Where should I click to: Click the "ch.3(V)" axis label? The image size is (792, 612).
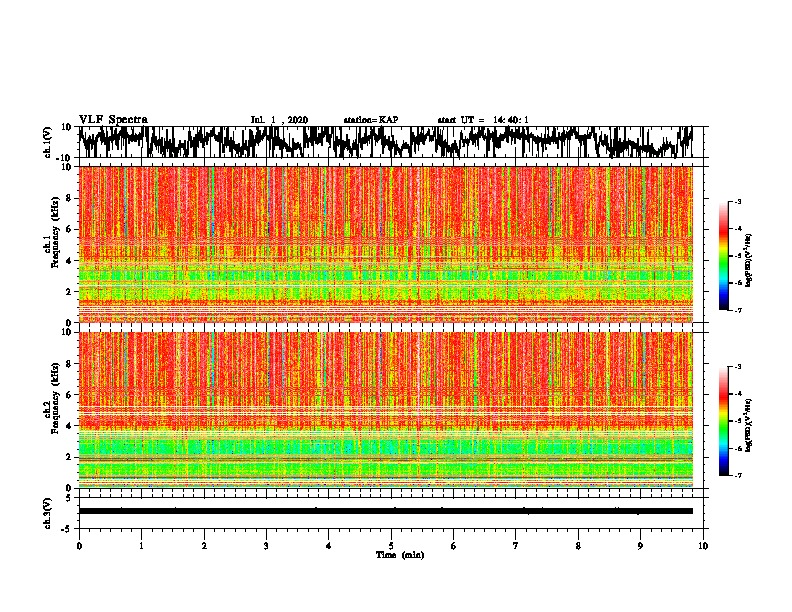pyautogui.click(x=48, y=513)
